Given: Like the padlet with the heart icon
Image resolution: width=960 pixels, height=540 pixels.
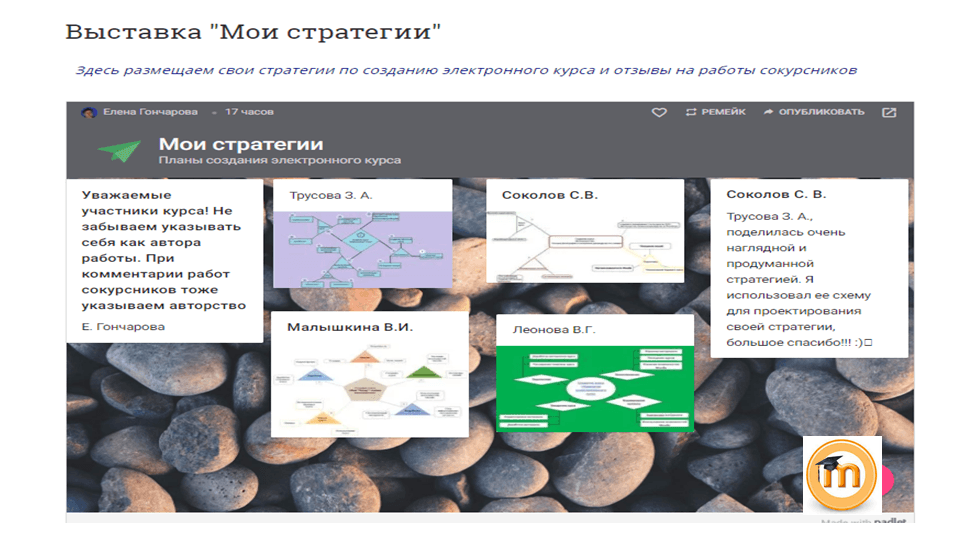Looking at the screenshot, I should (659, 113).
